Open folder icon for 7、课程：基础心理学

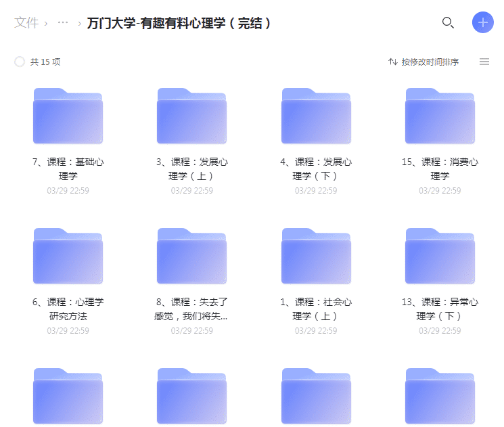(x=68, y=116)
